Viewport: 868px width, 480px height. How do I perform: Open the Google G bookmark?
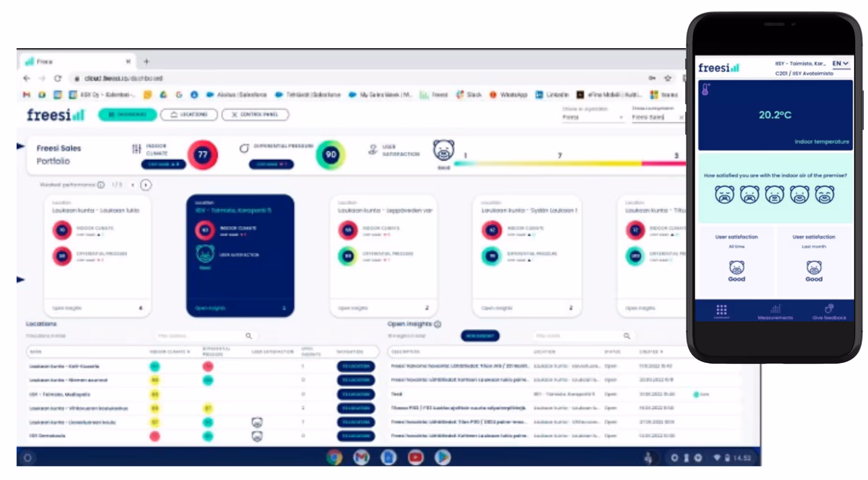tap(179, 95)
